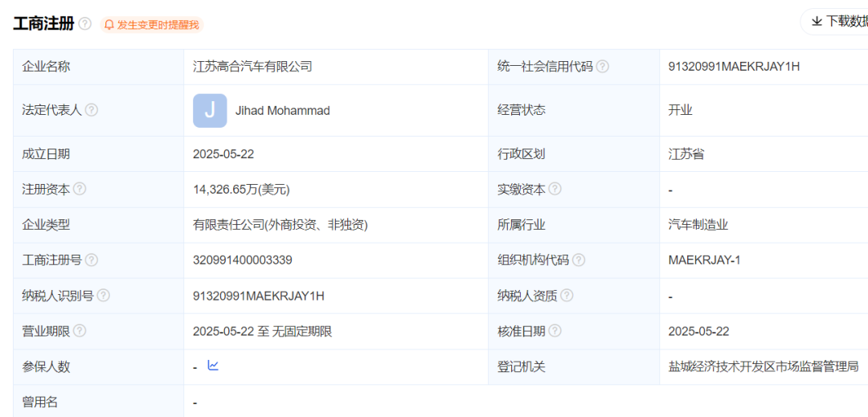This screenshot has width=868, height=417.
Task: Show help tooltip for 纳税人资质
Action: [x=567, y=296]
